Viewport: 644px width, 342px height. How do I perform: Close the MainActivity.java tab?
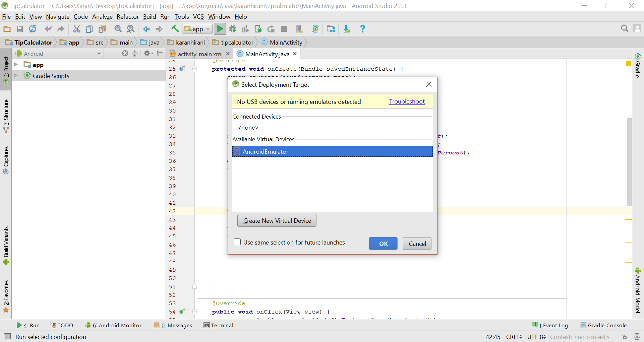click(x=295, y=54)
